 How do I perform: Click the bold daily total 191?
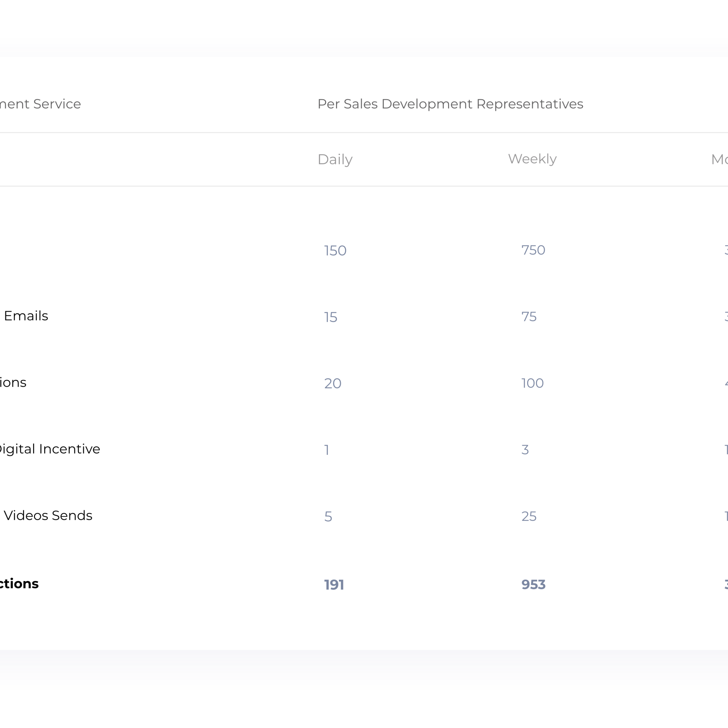point(334,585)
